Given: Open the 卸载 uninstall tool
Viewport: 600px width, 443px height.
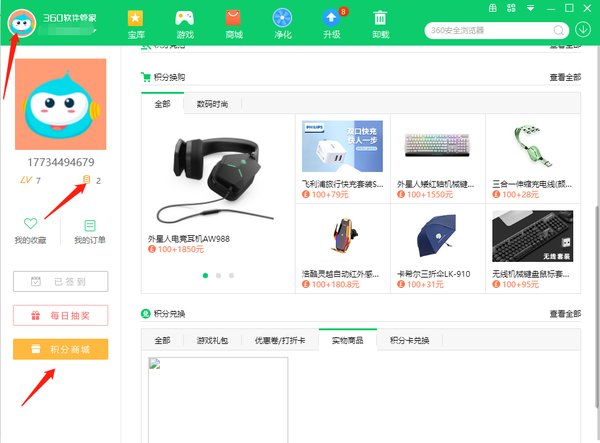Looking at the screenshot, I should click(x=380, y=24).
